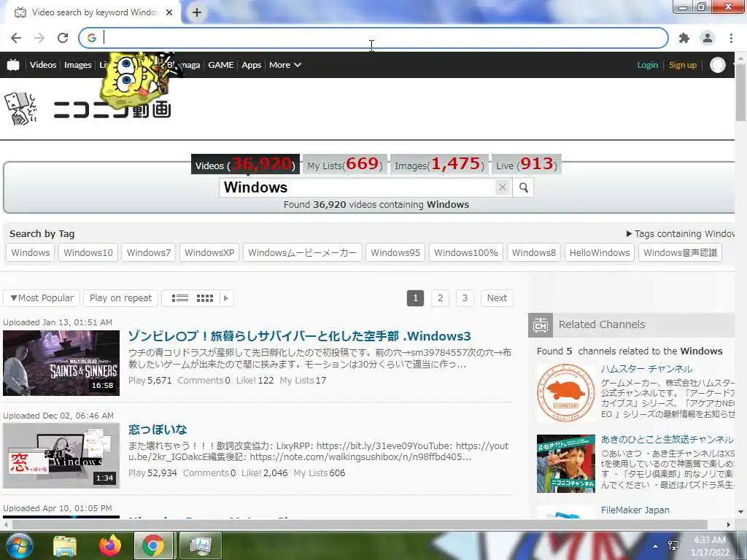This screenshot has height=560, width=747.
Task: Expand Tags containing Windows
Action: point(680,234)
